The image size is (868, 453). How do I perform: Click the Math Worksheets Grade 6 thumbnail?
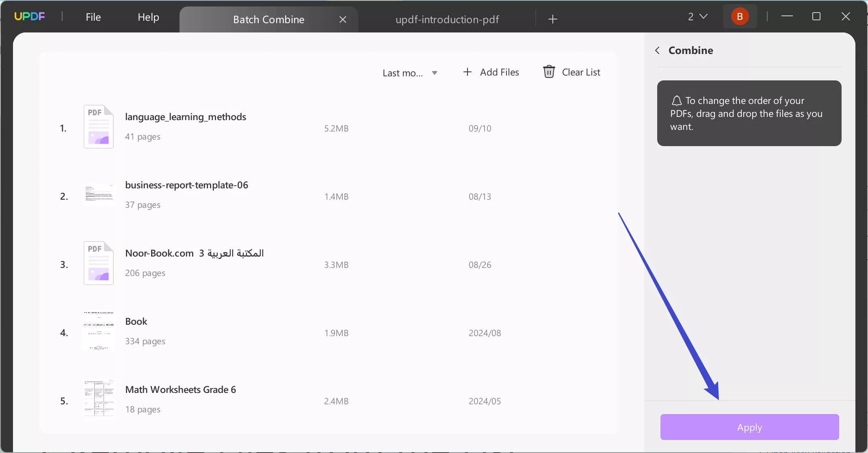(x=98, y=400)
